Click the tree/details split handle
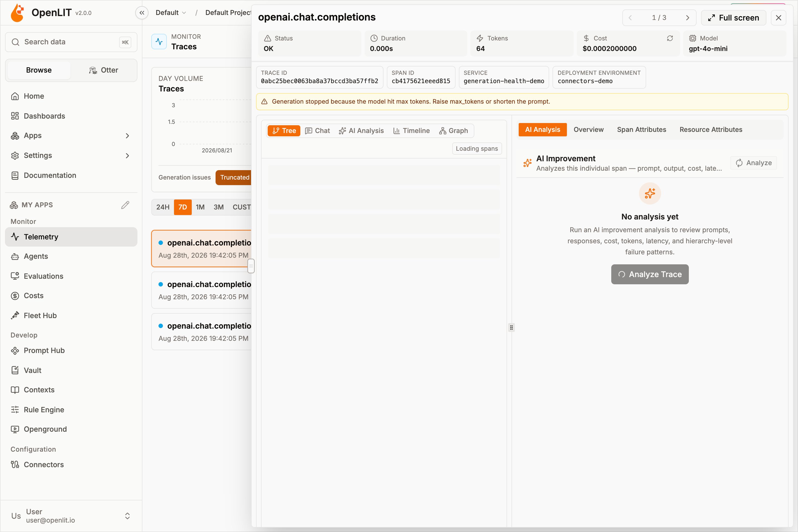The height and width of the screenshot is (532, 798). click(511, 328)
